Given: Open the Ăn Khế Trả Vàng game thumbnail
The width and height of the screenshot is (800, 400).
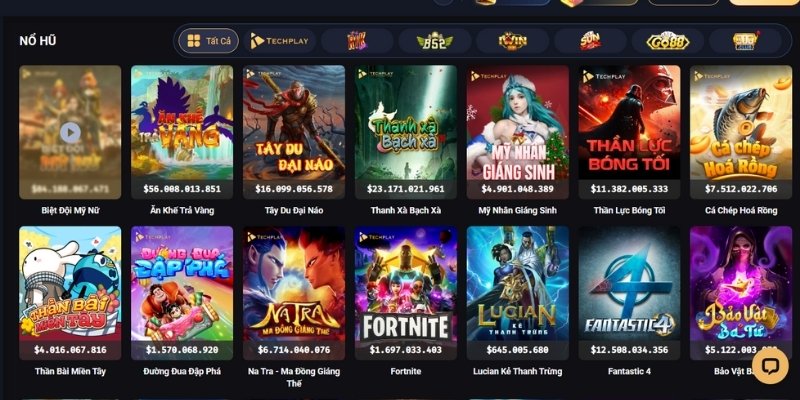Looking at the screenshot, I should tap(182, 132).
